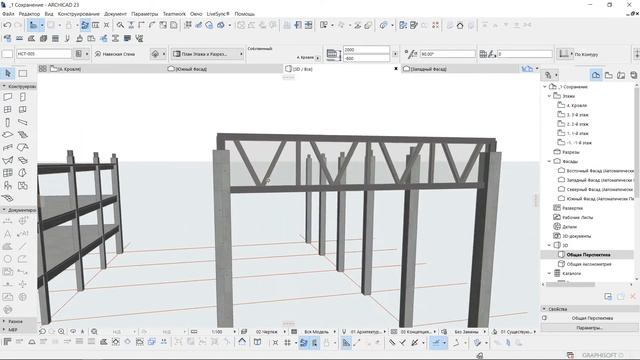Collapse the Свойства panel

(x=544, y=309)
